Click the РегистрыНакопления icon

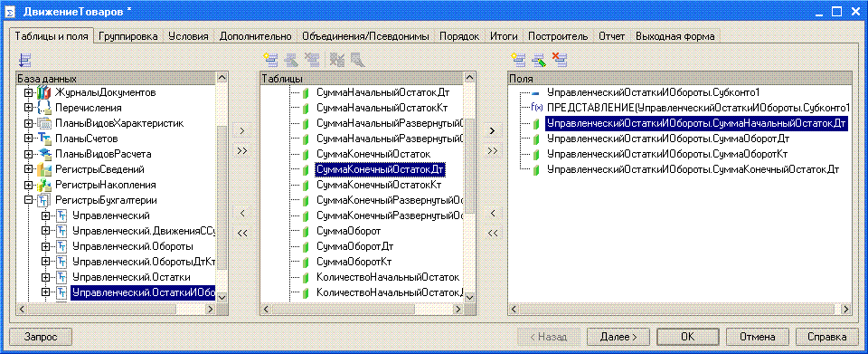coord(44,185)
